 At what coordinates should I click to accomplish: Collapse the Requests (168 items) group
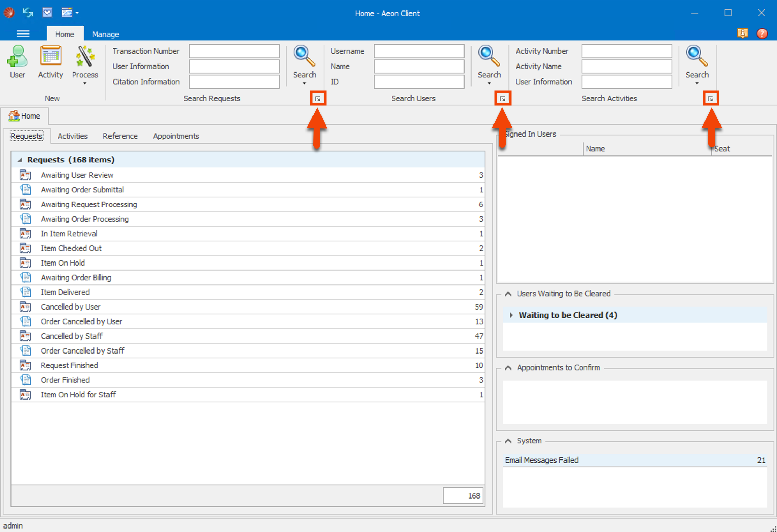[x=21, y=159]
